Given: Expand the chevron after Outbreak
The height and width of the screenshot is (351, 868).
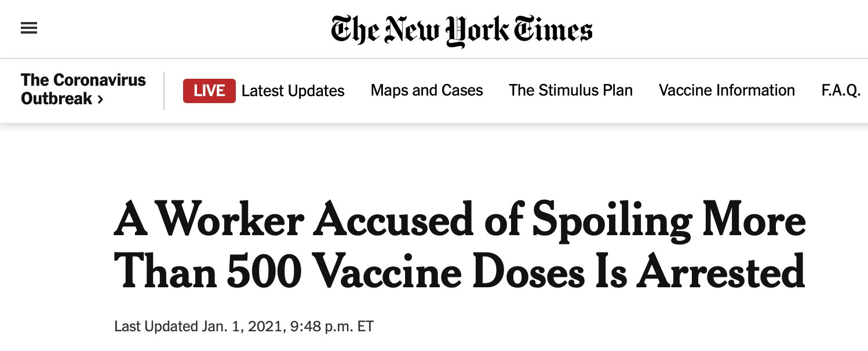Looking at the screenshot, I should 100,100.
